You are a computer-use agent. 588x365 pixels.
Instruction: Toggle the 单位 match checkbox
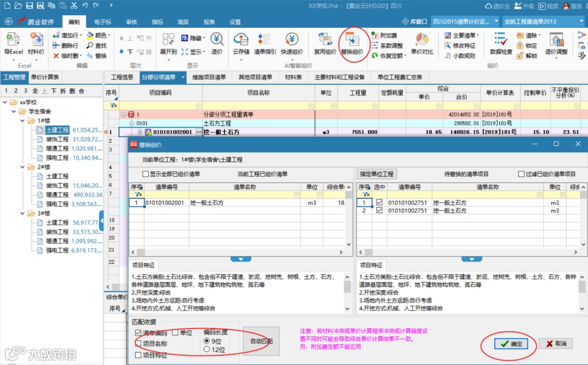pyautogui.click(x=175, y=332)
